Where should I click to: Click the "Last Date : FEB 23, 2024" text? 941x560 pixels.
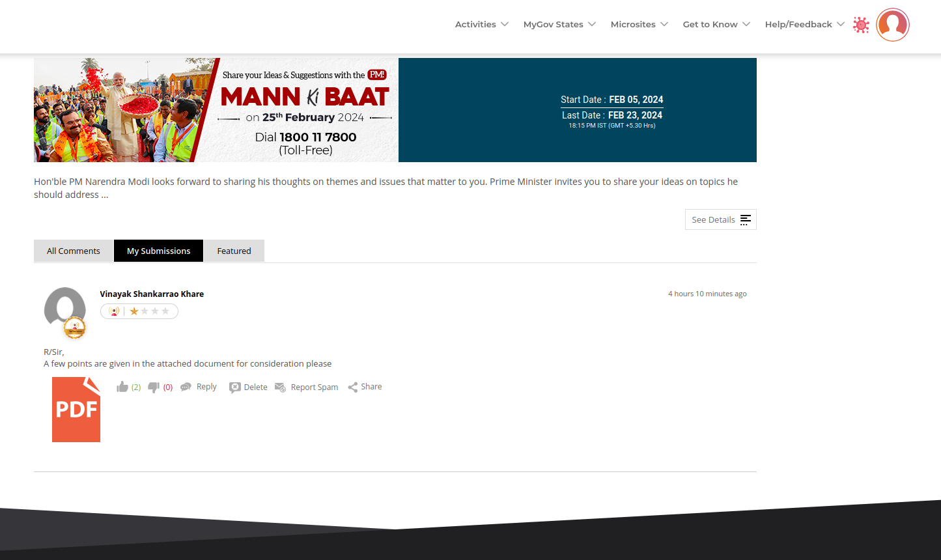(612, 115)
